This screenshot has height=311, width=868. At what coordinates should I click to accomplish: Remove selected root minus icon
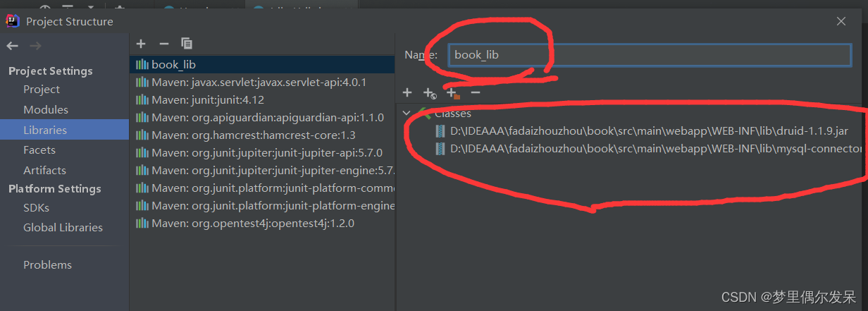coord(476,92)
